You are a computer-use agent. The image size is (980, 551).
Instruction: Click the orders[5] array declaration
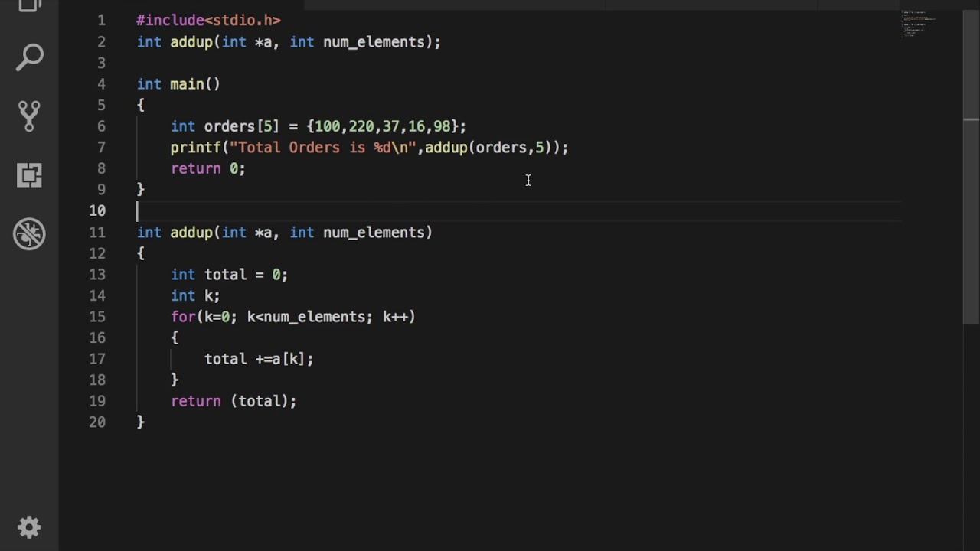click(318, 126)
